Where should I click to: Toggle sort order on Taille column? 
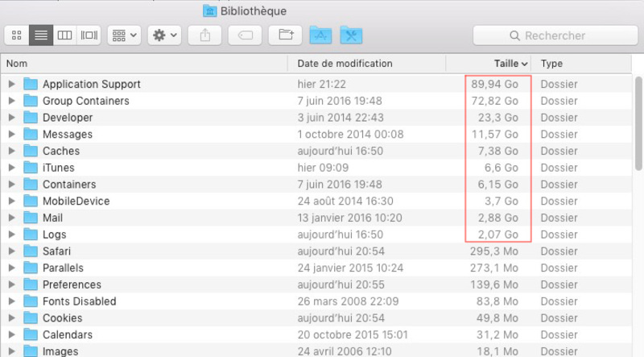coord(489,64)
